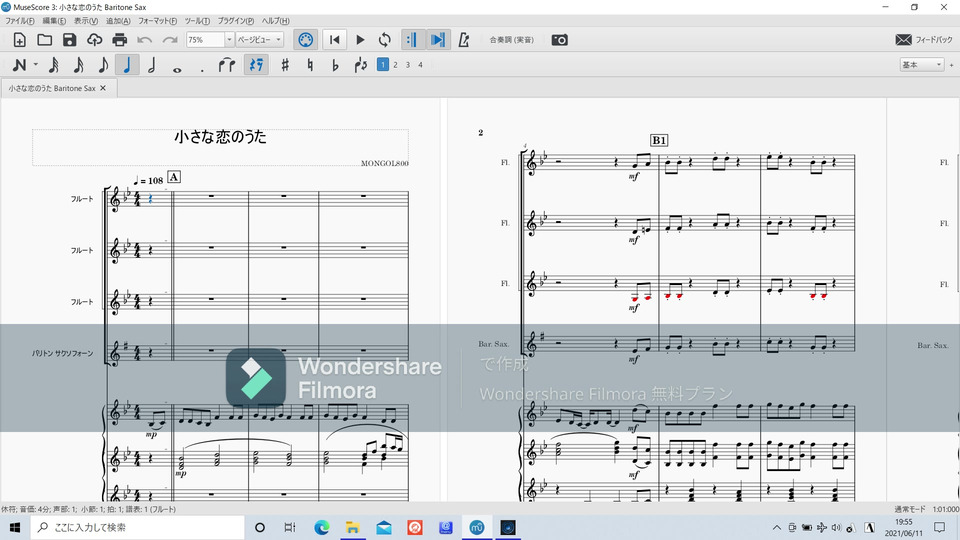Save the current score

click(70, 40)
